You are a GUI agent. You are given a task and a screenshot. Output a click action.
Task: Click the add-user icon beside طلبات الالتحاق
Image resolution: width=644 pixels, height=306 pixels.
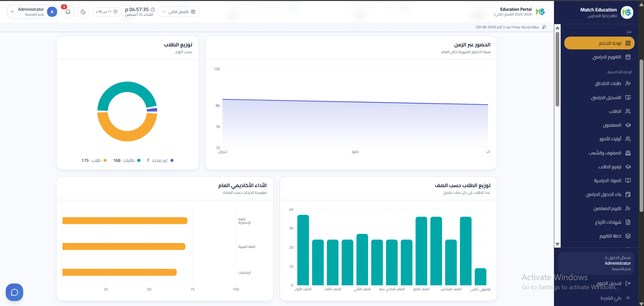[x=628, y=84]
